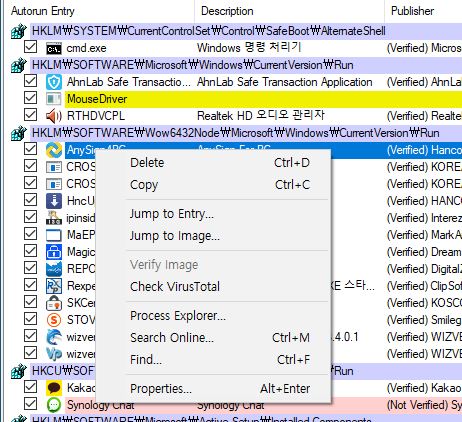Click the cmd.exe entry icon

(54, 49)
